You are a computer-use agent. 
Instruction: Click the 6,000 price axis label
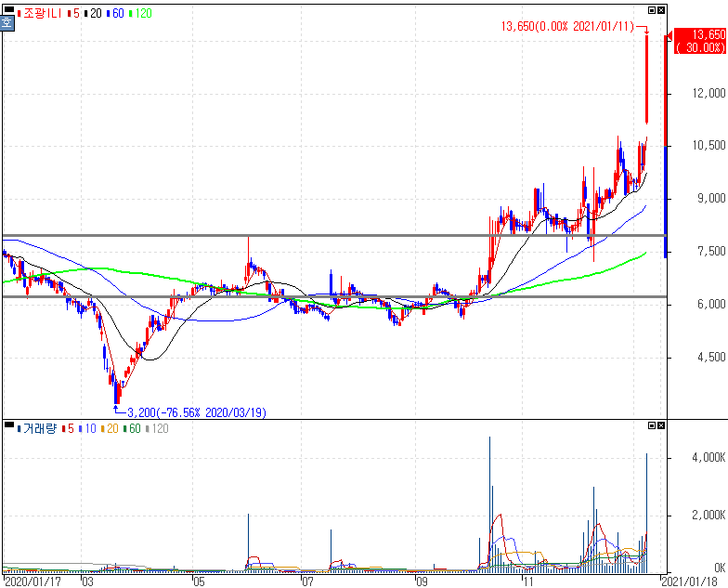(x=711, y=305)
